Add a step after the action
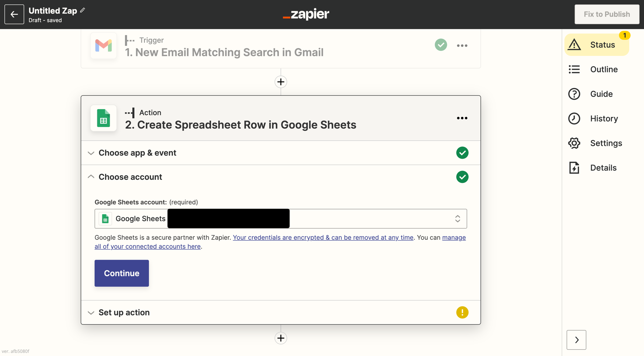 point(281,338)
